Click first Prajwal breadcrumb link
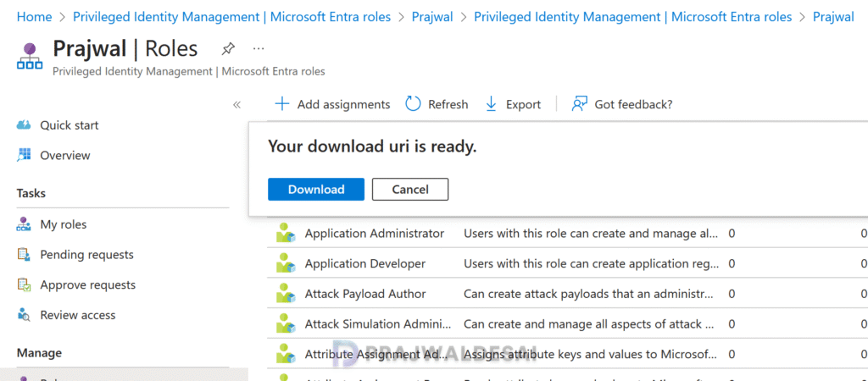This screenshot has width=868, height=381. 431,17
